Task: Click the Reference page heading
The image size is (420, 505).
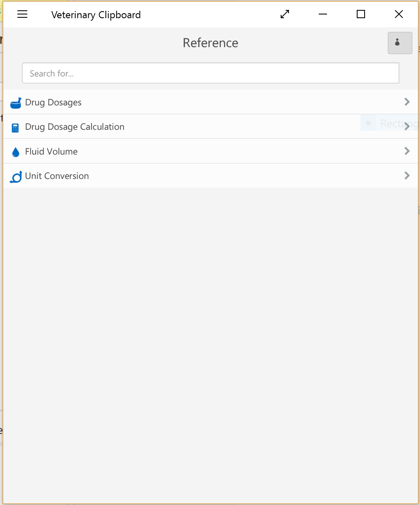Action: click(x=210, y=43)
